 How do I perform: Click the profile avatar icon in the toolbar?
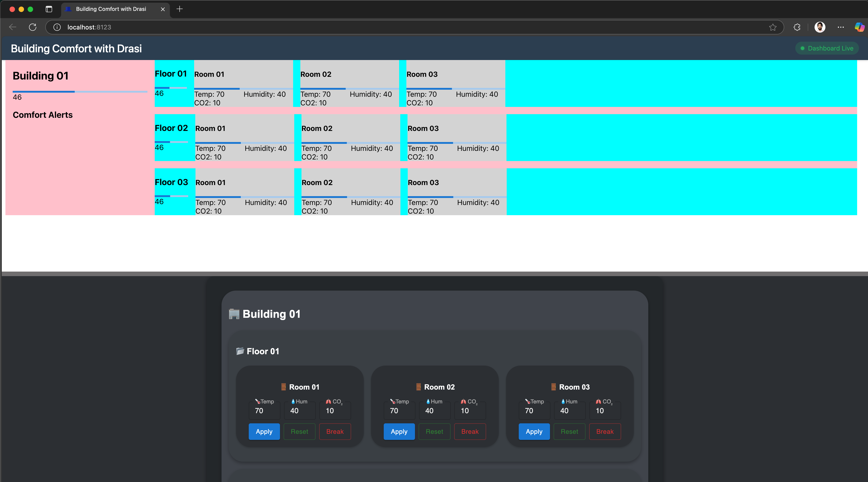click(820, 27)
